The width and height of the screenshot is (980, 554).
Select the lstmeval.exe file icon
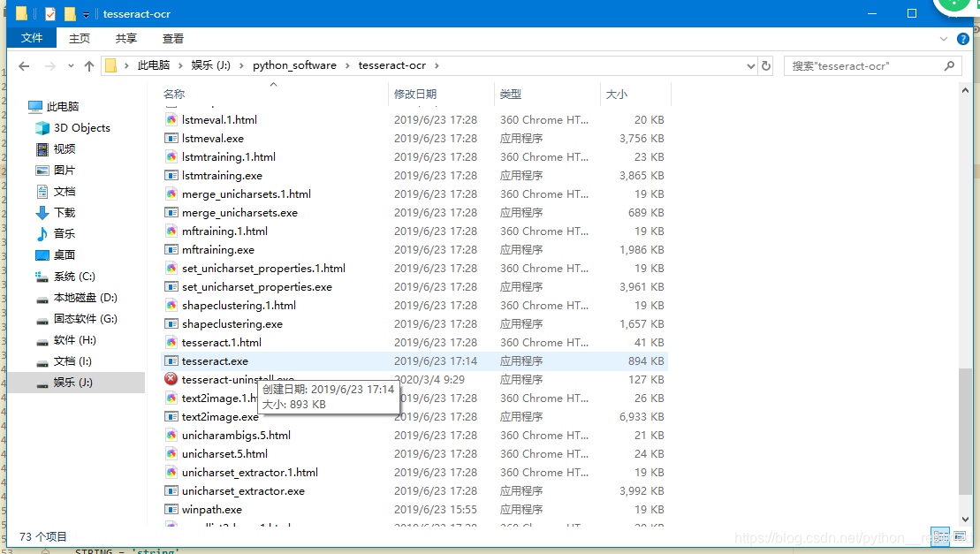171,139
